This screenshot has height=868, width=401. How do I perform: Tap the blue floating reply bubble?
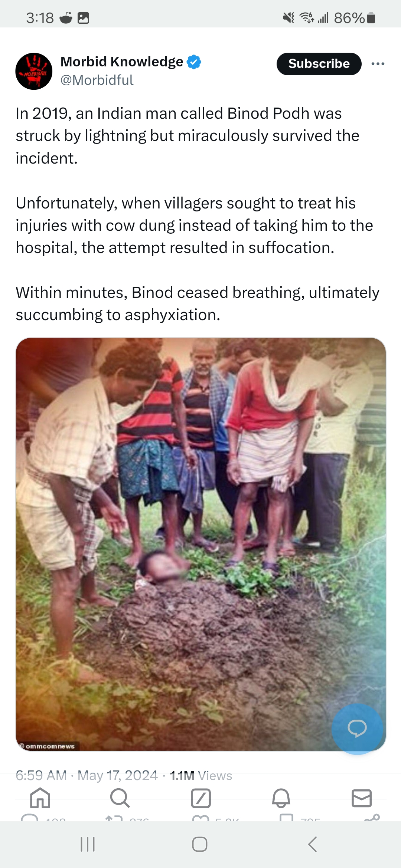357,729
